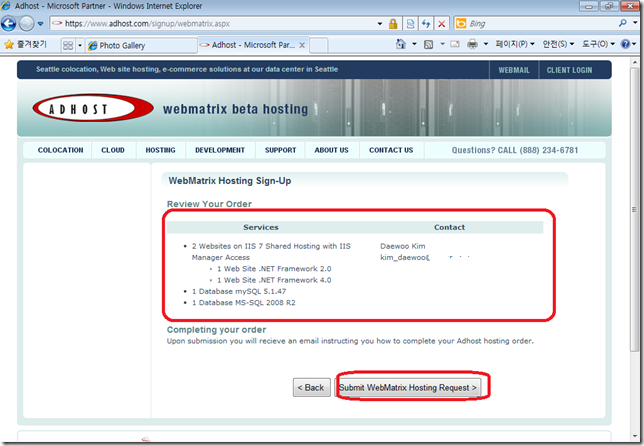The height and width of the screenshot is (446, 644).
Task: Click the vertical scrollbar thumb
Action: coord(635,209)
